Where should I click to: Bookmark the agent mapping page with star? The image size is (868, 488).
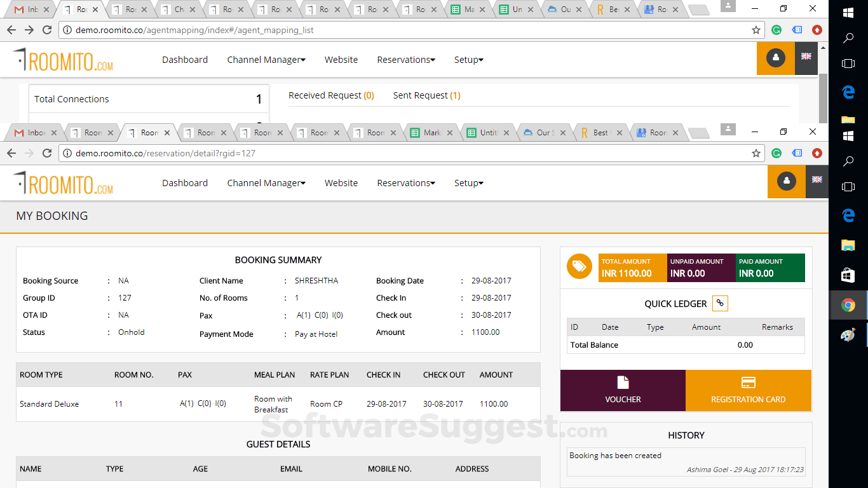pyautogui.click(x=756, y=30)
